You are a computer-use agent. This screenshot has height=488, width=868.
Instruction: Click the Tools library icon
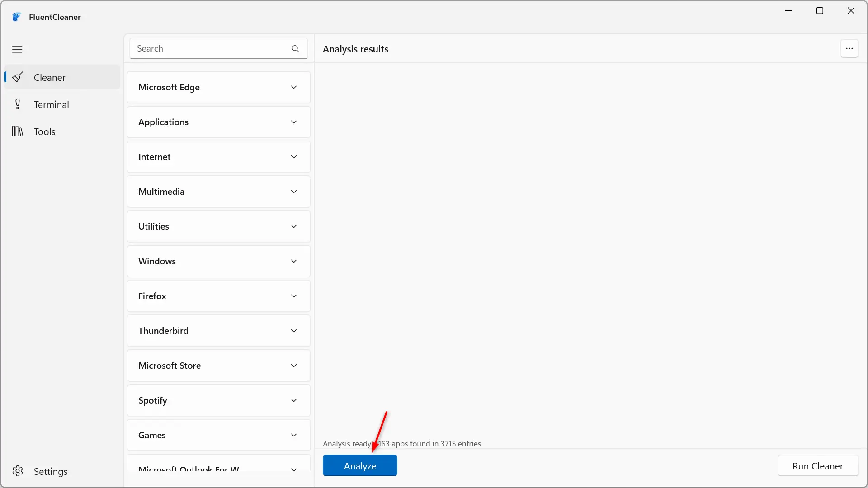(18, 131)
